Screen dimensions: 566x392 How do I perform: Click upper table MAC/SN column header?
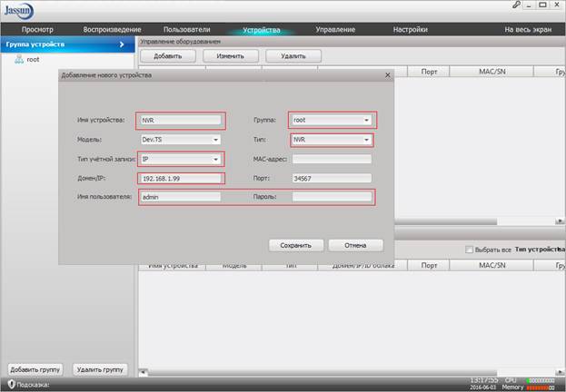(x=492, y=72)
